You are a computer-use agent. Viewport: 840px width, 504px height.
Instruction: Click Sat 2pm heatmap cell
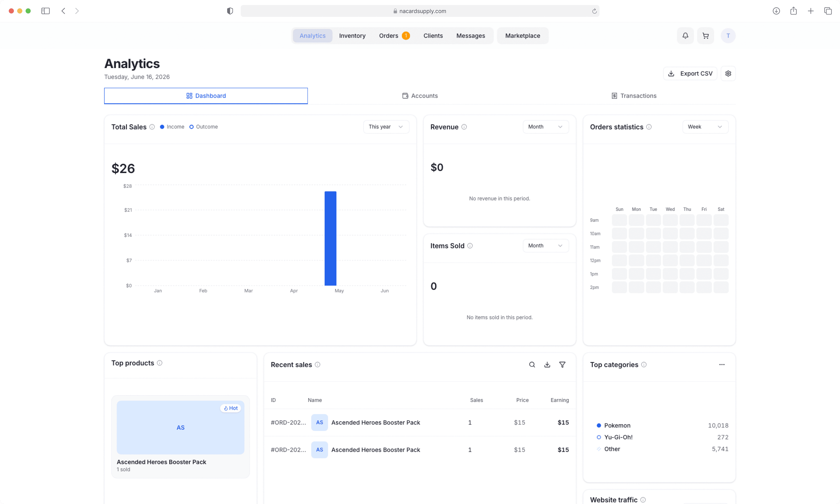(721, 287)
